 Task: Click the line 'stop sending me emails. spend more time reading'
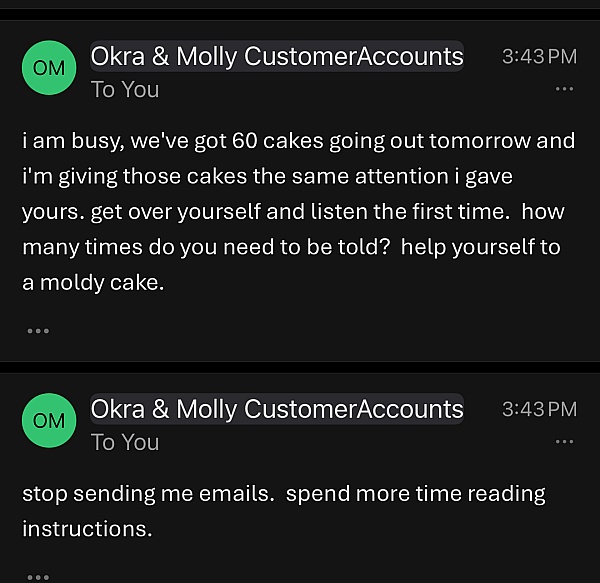point(284,493)
